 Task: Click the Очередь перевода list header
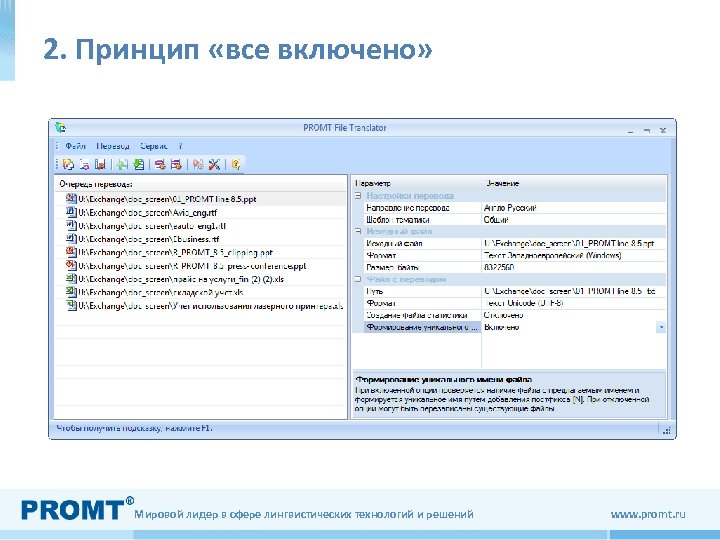click(96, 184)
